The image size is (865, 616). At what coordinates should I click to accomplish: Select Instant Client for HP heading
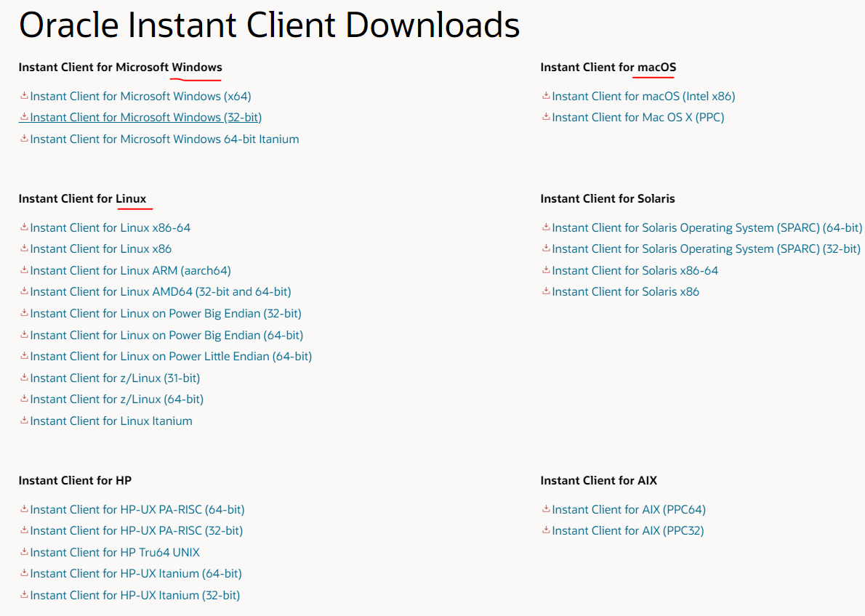point(75,480)
